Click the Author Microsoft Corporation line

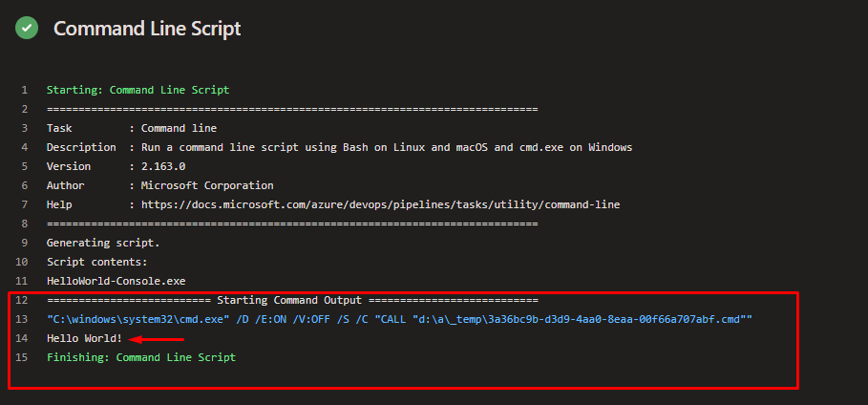160,185
